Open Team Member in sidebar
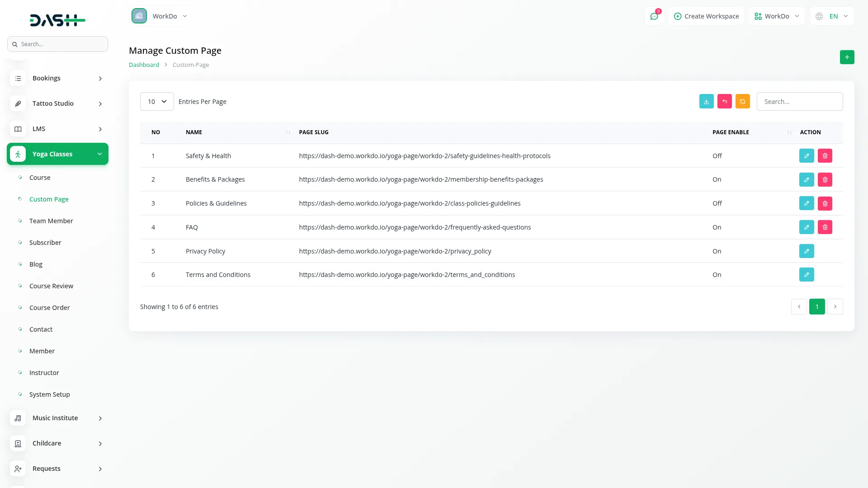Screen dimensions: 868x488 coord(51,221)
